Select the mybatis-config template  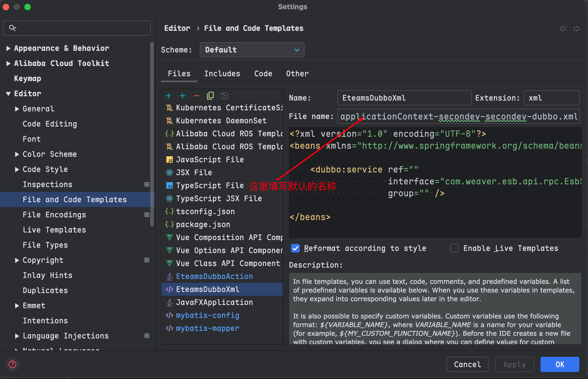point(207,315)
